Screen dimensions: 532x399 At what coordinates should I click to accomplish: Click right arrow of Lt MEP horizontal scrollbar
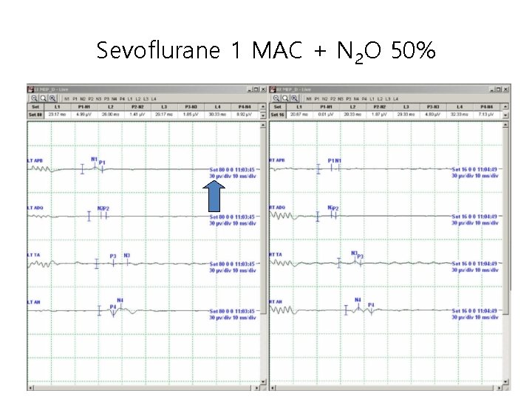click(x=257, y=387)
